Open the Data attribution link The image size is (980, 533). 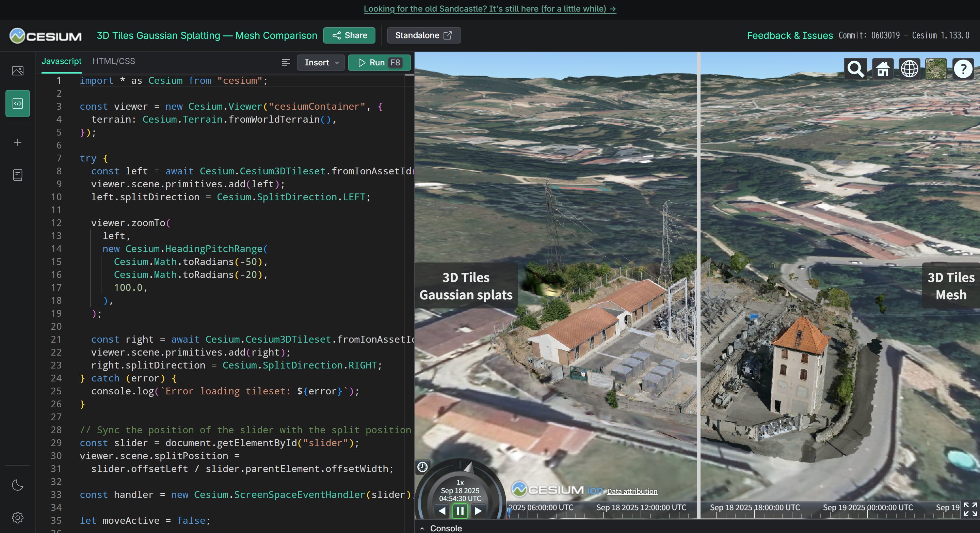(632, 491)
